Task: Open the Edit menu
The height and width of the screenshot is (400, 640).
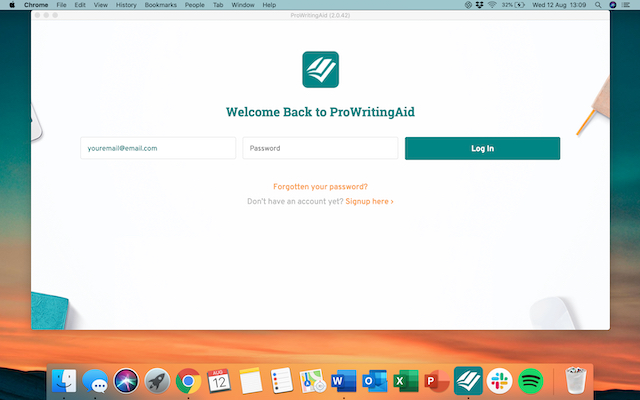Action: (x=80, y=5)
